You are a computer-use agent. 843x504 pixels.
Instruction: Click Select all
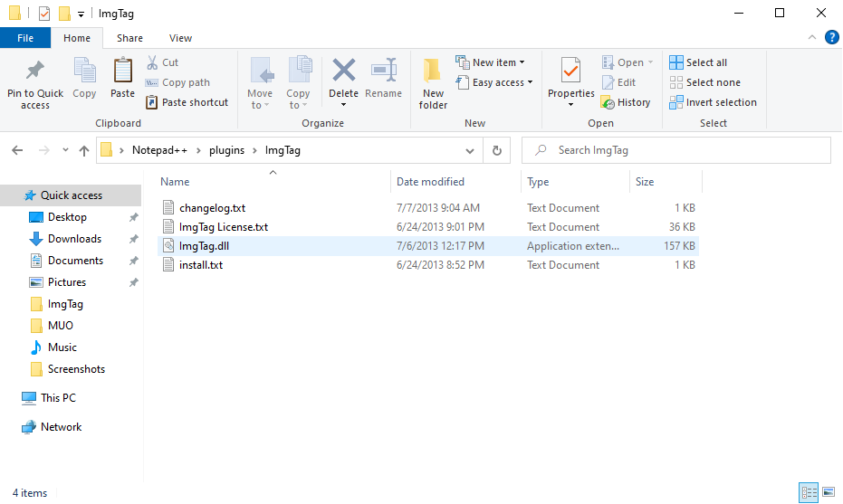click(698, 62)
